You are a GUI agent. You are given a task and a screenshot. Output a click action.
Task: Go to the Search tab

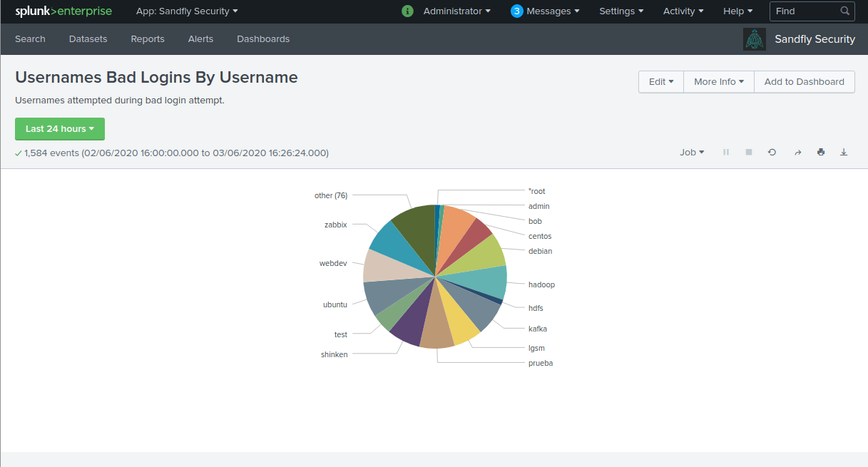pos(30,39)
